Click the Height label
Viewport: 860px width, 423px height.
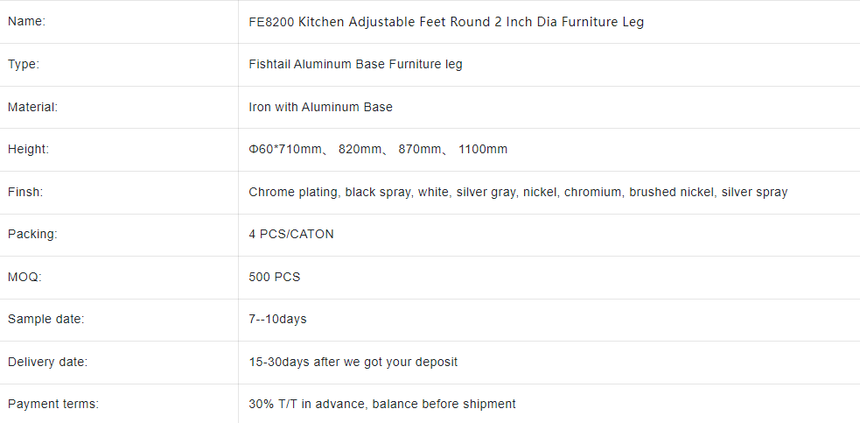pos(28,149)
